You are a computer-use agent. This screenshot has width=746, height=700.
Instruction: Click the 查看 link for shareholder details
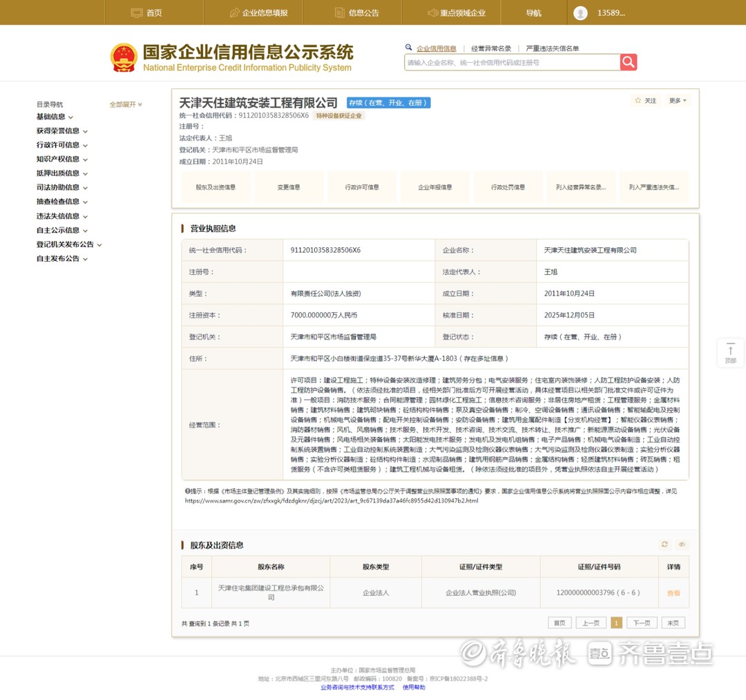point(673,593)
